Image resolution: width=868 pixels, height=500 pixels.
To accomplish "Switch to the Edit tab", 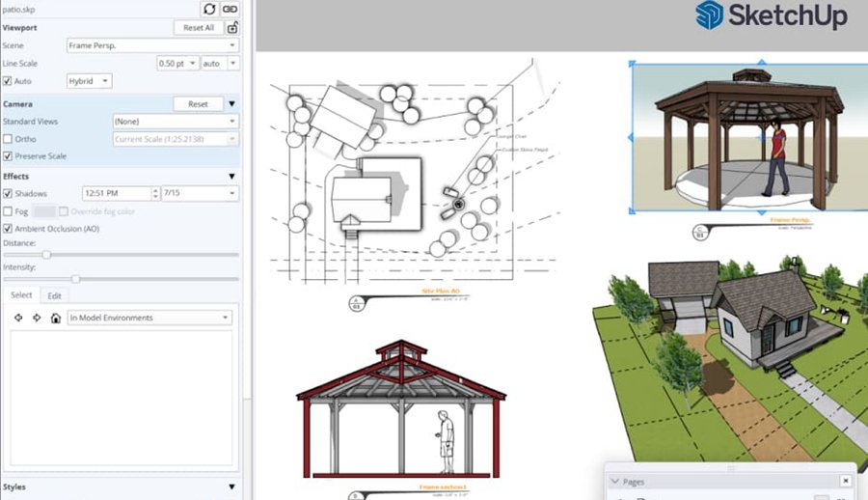I will click(54, 295).
